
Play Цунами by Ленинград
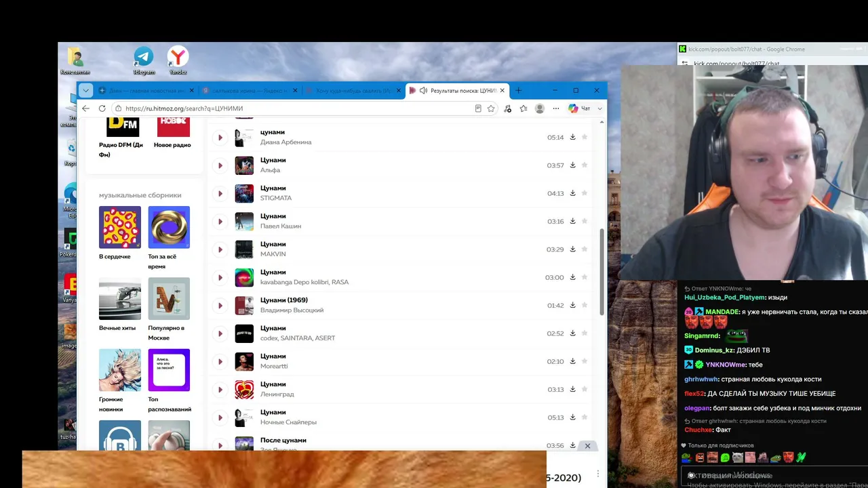coord(220,390)
